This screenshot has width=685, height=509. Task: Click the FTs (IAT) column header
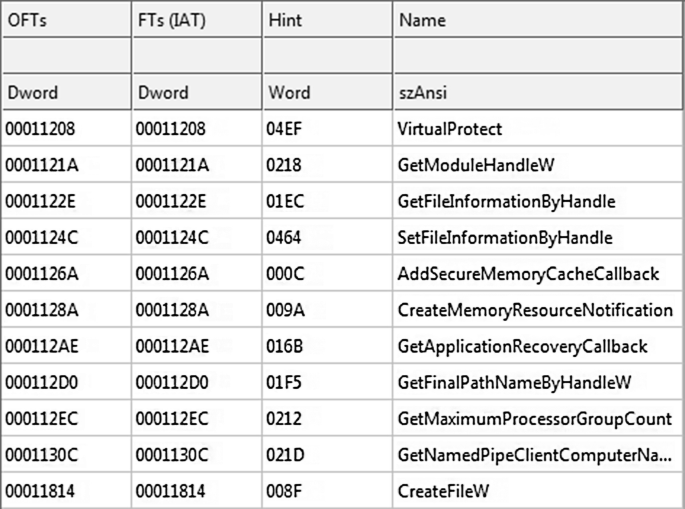click(197, 20)
